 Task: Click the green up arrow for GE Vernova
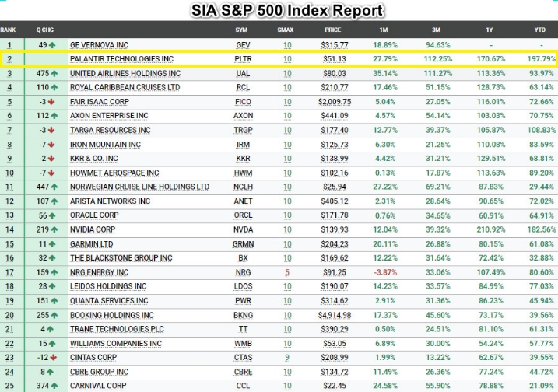[54, 45]
